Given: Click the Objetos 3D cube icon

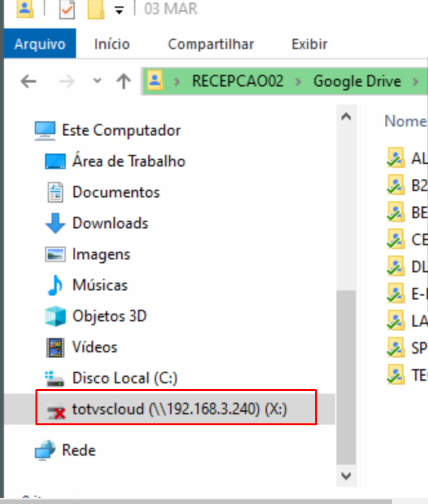Looking at the screenshot, I should 55,316.
